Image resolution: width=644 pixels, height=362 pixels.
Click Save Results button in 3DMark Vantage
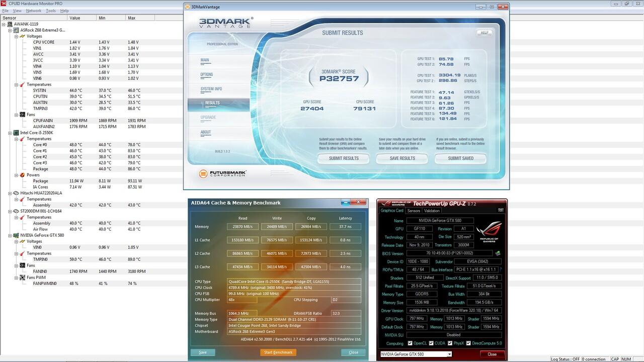pyautogui.click(x=403, y=158)
